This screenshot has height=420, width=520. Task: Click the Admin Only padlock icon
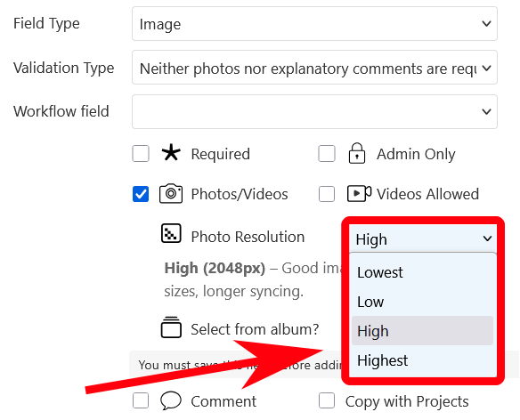point(357,153)
